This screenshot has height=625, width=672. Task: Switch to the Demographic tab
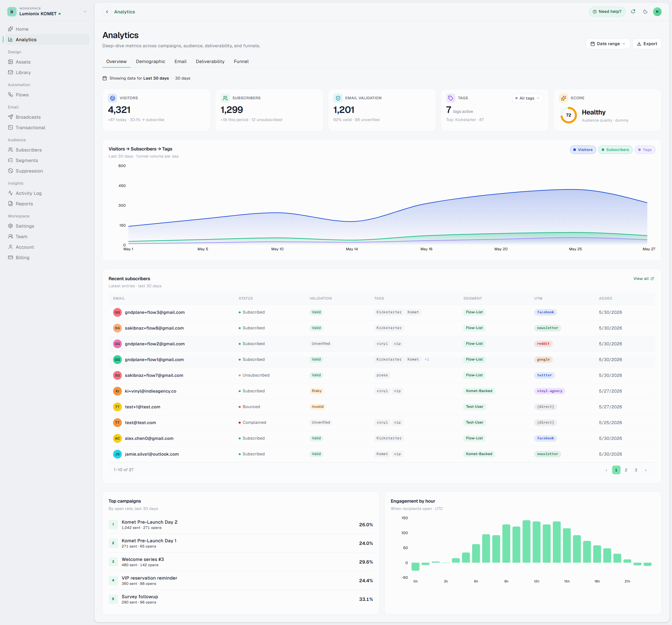pos(150,61)
